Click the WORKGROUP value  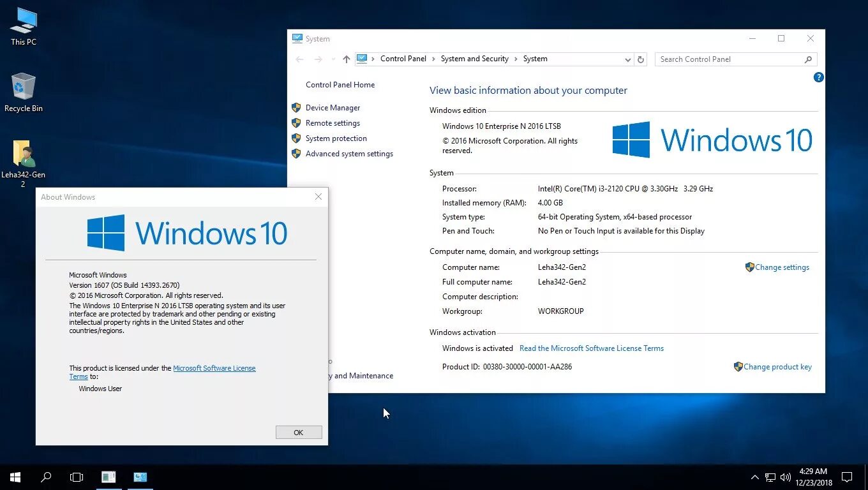tap(561, 311)
